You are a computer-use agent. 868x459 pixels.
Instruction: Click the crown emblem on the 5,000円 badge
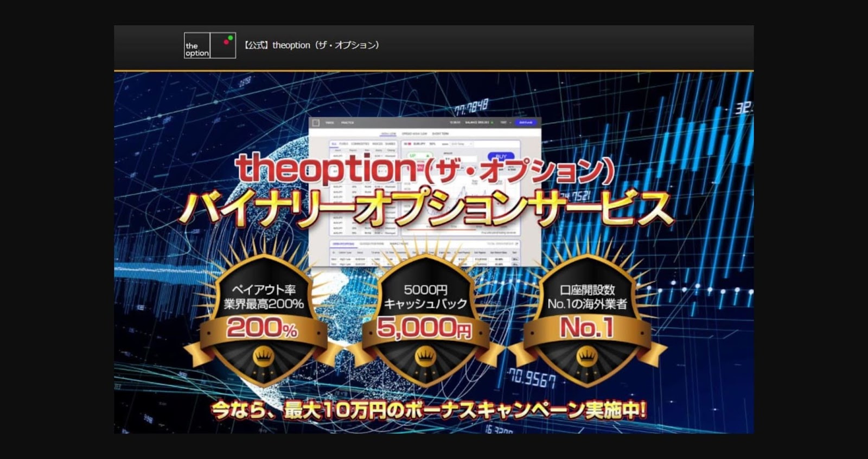(x=425, y=356)
